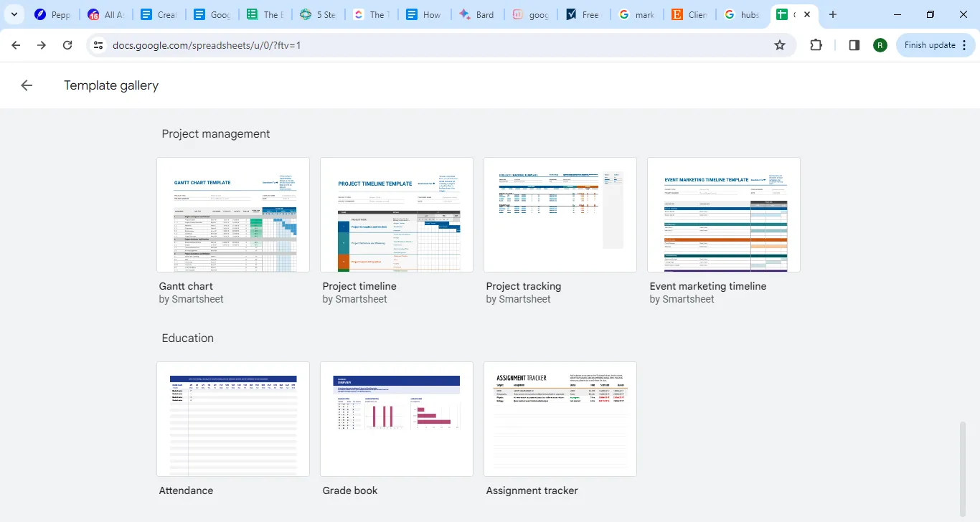Bookmark this page with star icon
The width and height of the screenshot is (980, 522).
780,45
